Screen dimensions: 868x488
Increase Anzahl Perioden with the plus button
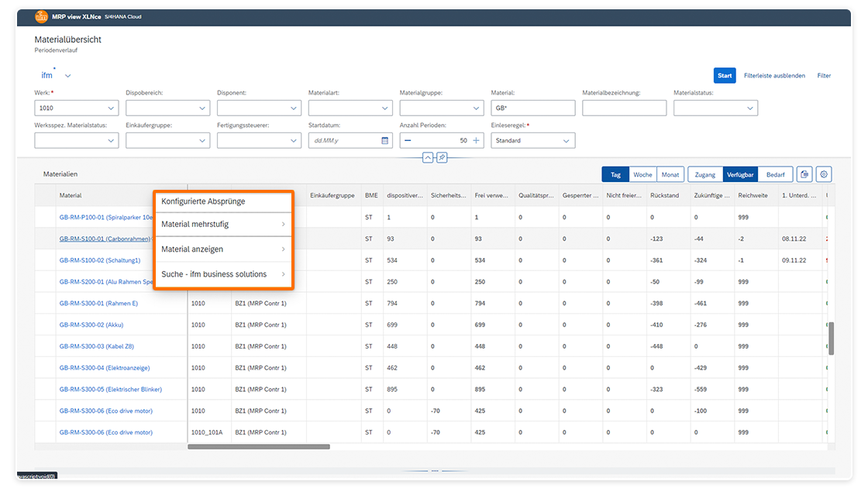point(477,140)
